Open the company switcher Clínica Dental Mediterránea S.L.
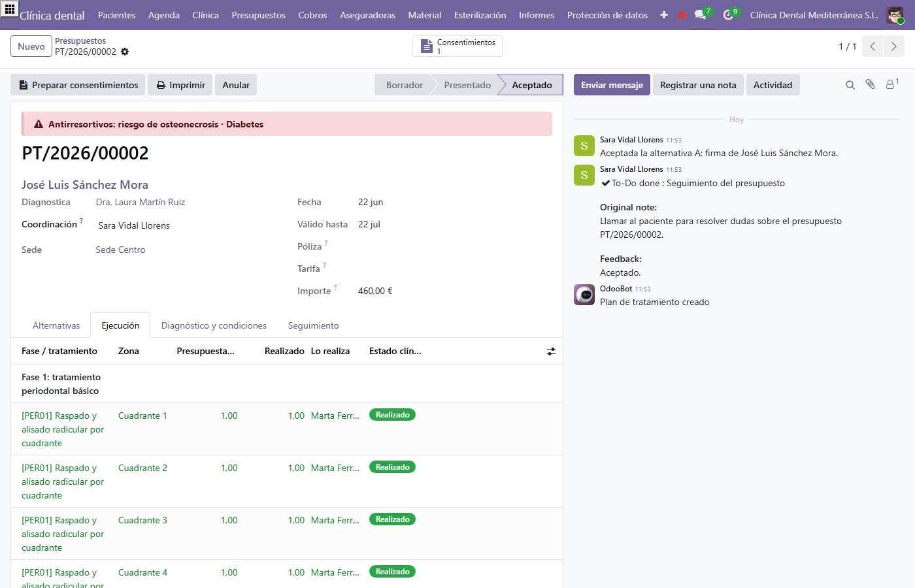 pos(814,15)
